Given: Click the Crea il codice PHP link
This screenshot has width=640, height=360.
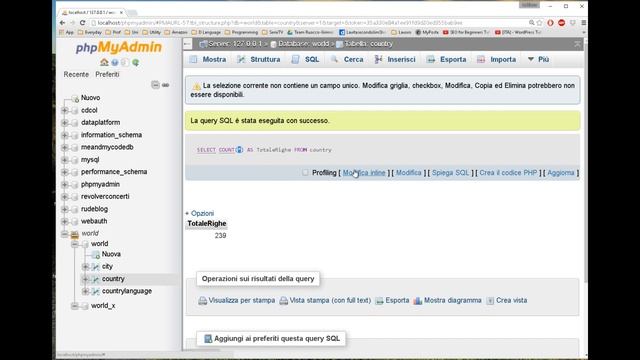Looking at the screenshot, I should click(x=508, y=173).
